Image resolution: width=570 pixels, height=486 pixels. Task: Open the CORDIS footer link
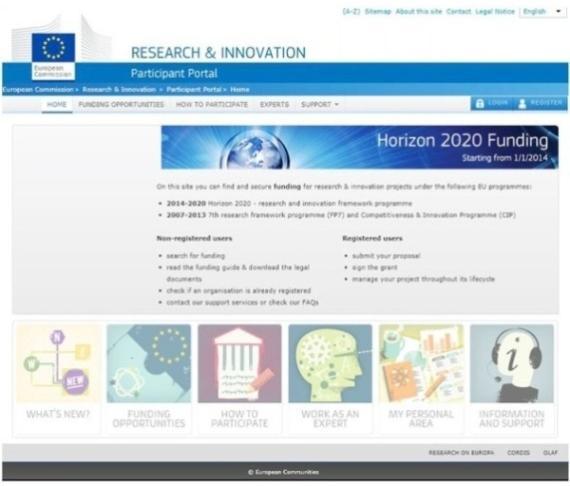(x=518, y=453)
